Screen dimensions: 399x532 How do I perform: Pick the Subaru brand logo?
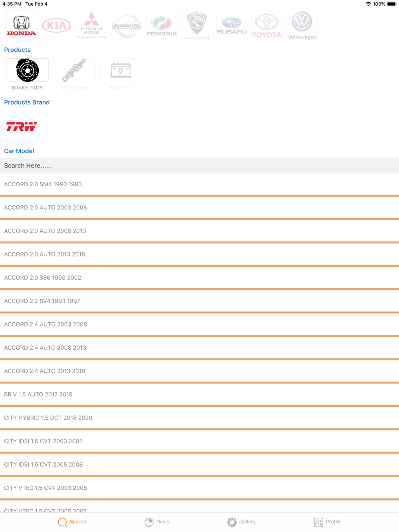(x=232, y=26)
